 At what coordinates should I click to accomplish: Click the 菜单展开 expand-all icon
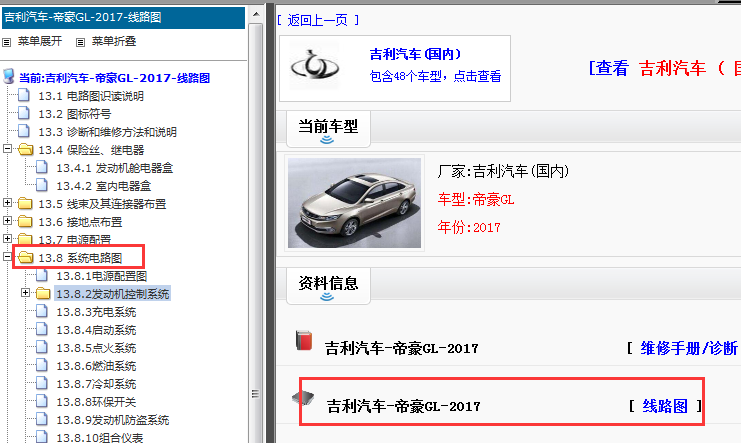tap(7, 43)
